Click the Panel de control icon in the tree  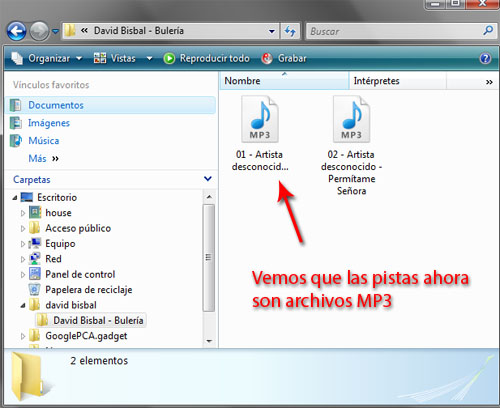pos(35,274)
